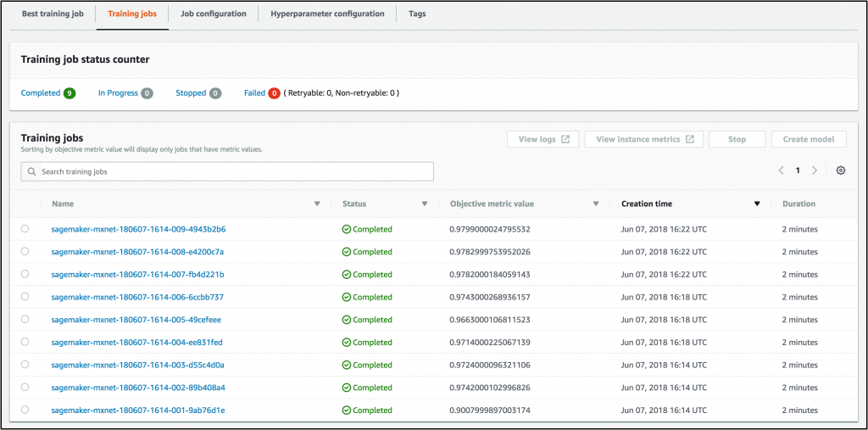868x430 pixels.
Task: Click the Failed count red badge
Action: pyautogui.click(x=274, y=93)
